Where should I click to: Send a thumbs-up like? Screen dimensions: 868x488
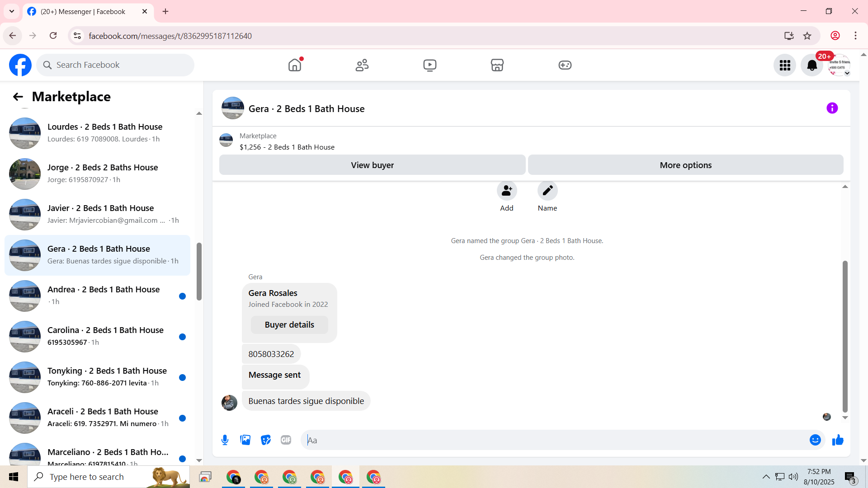point(838,440)
